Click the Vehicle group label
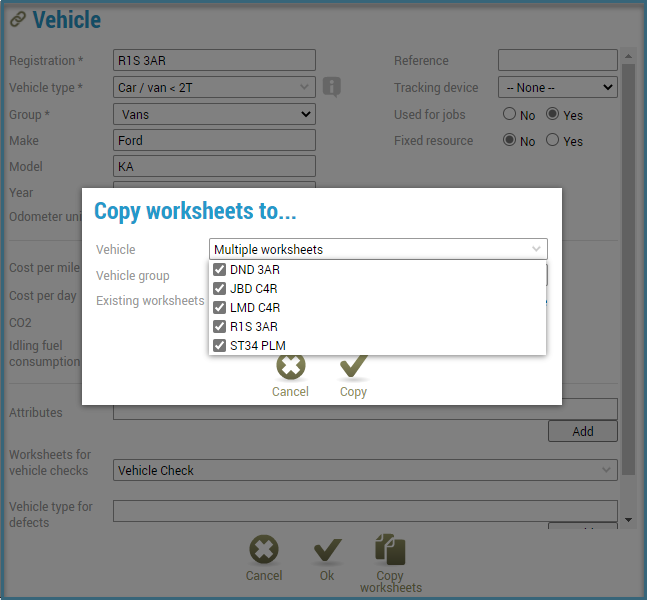The height and width of the screenshot is (600, 647). point(133,275)
